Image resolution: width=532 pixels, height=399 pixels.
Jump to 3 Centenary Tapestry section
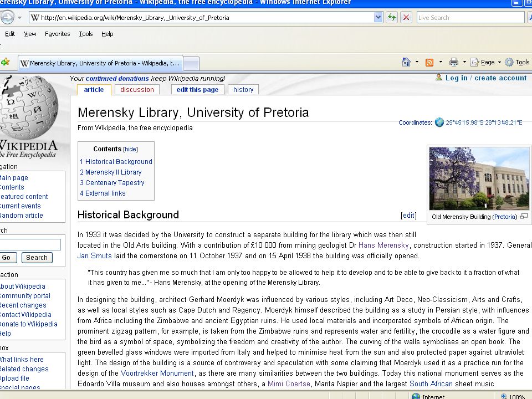point(112,182)
